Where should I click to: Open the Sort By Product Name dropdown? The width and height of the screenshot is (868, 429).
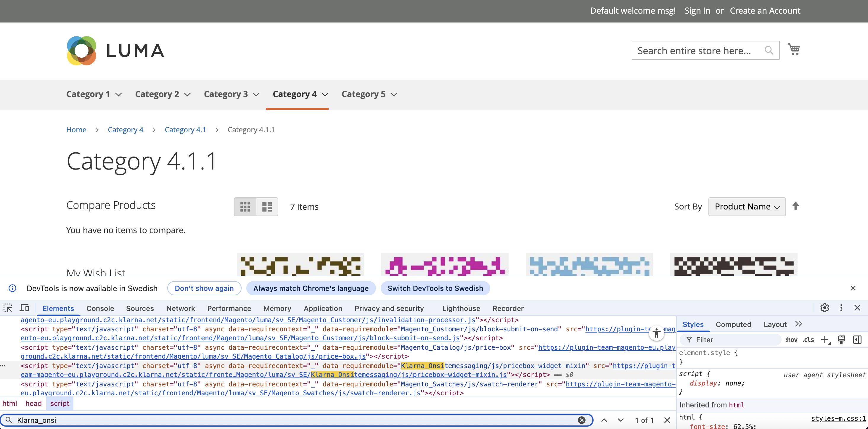747,207
